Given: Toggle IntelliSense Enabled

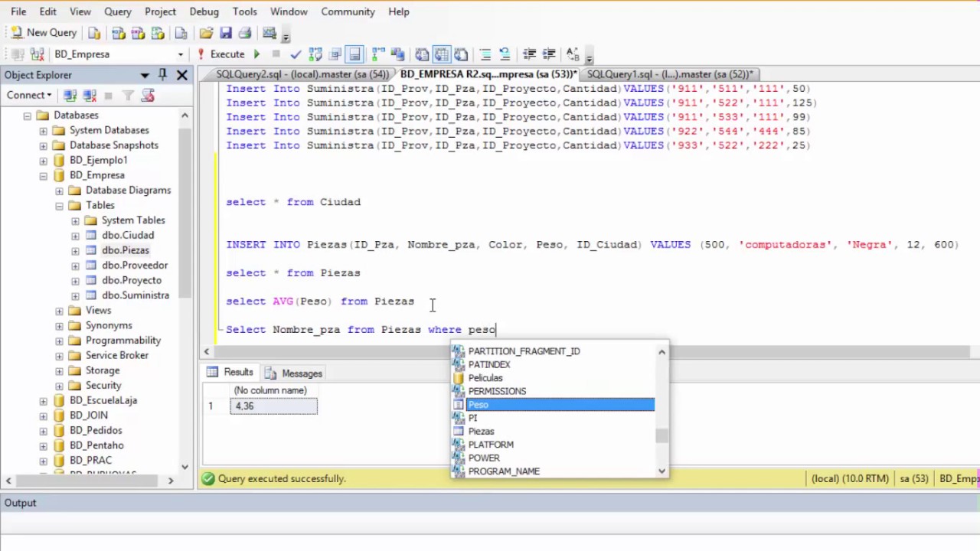Looking at the screenshot, I should tap(354, 54).
